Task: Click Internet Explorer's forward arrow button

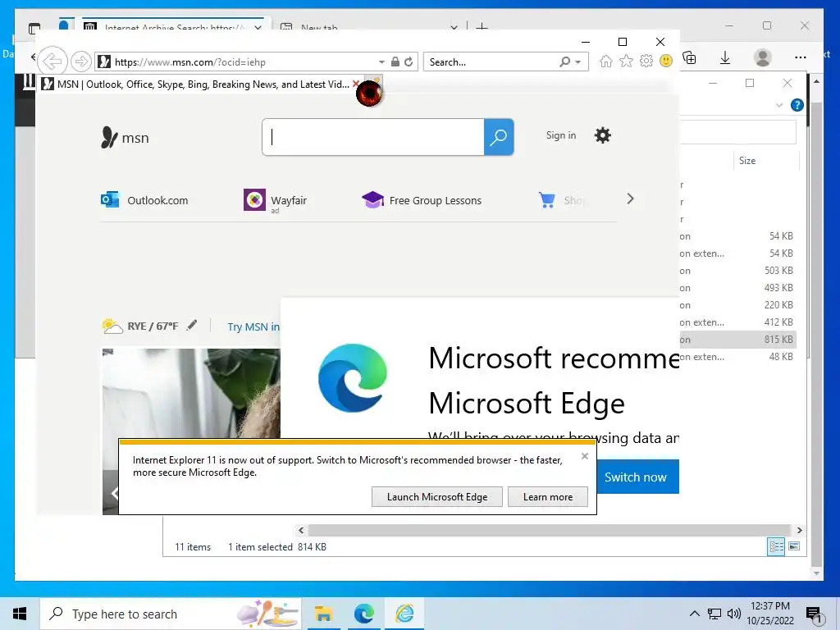Action: click(81, 62)
